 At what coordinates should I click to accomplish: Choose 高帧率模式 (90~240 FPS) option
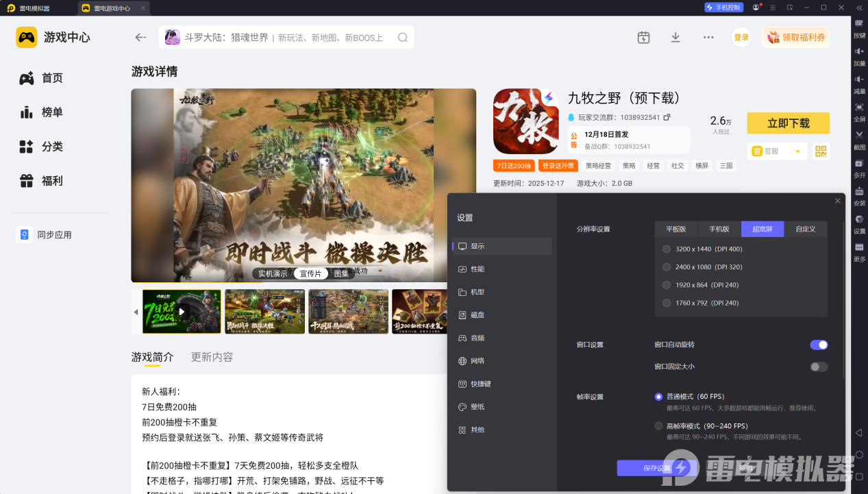click(x=658, y=426)
